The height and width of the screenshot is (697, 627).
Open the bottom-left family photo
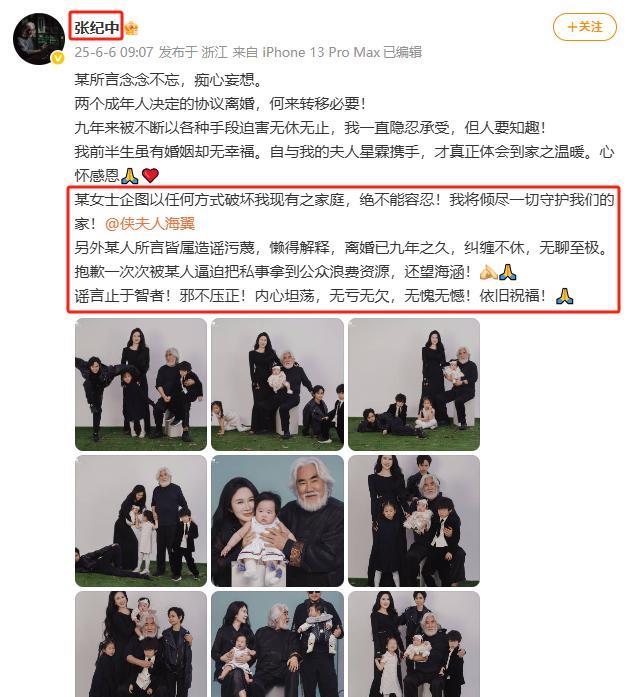[x=141, y=644]
